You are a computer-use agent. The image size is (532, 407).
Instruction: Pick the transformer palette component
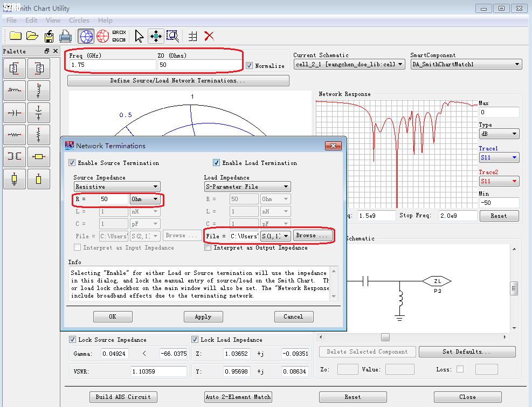pos(15,156)
